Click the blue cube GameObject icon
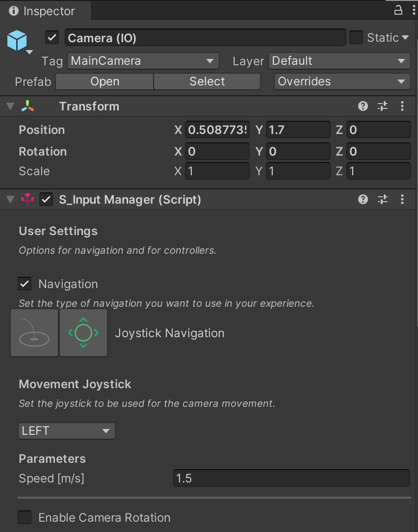 pos(17,40)
